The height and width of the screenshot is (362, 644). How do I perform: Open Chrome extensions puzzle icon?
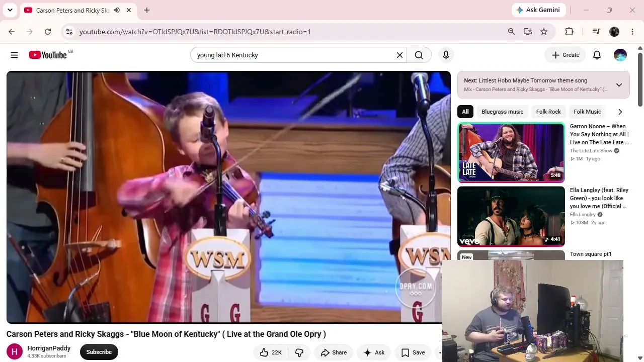[569, 32]
